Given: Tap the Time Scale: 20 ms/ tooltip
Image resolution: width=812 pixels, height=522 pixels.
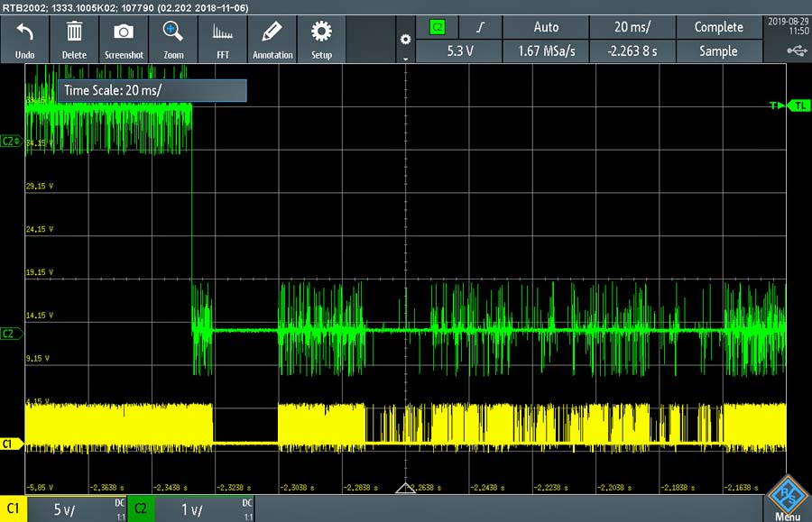Looking at the screenshot, I should click(152, 90).
